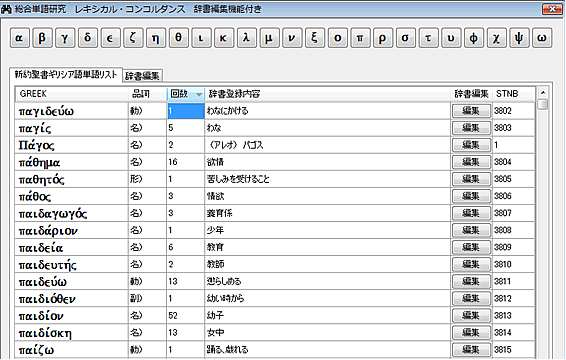Click 編集 for the παιδίσκη row
Image resolution: width=566 pixels, height=360 pixels.
click(x=471, y=333)
